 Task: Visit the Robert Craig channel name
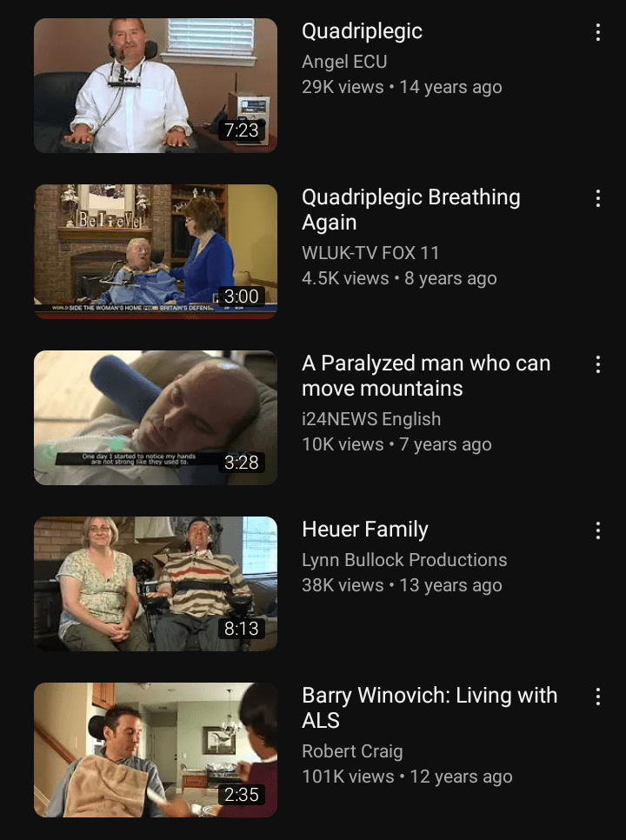coord(352,751)
